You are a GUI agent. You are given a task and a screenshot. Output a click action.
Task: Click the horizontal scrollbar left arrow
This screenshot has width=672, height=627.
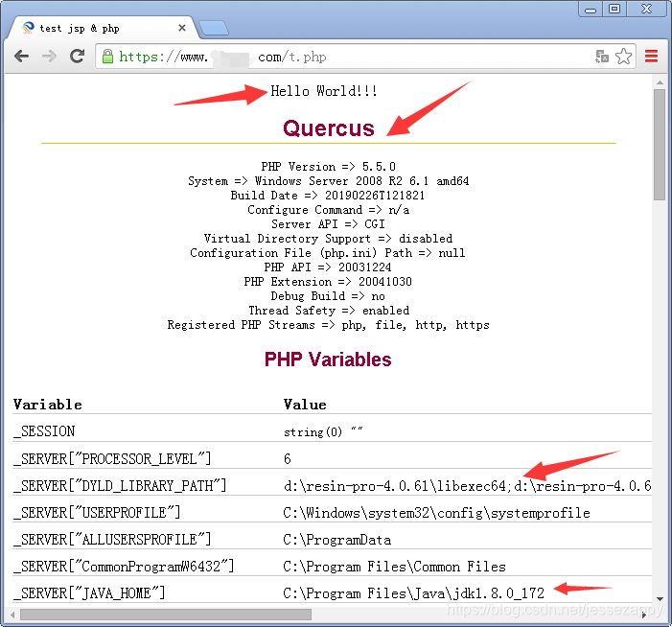coord(12,615)
